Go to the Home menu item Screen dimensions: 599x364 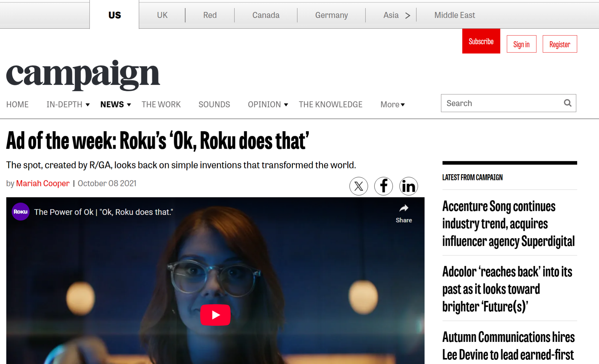point(17,104)
